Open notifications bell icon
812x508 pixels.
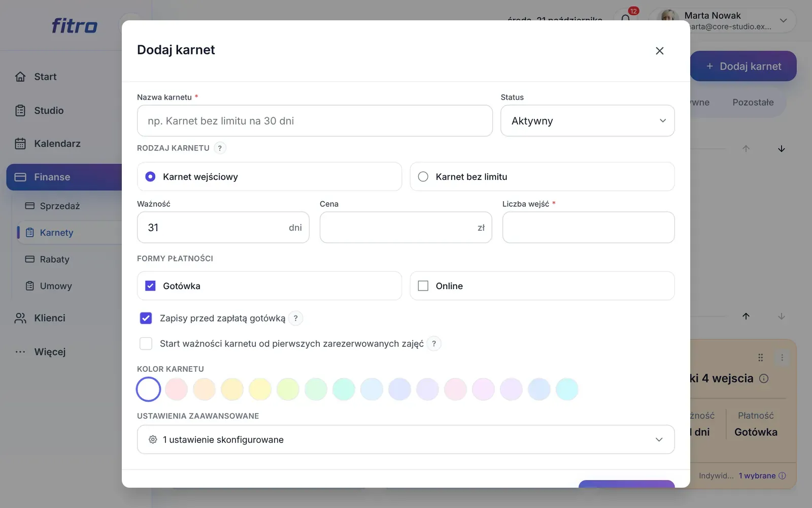click(626, 19)
